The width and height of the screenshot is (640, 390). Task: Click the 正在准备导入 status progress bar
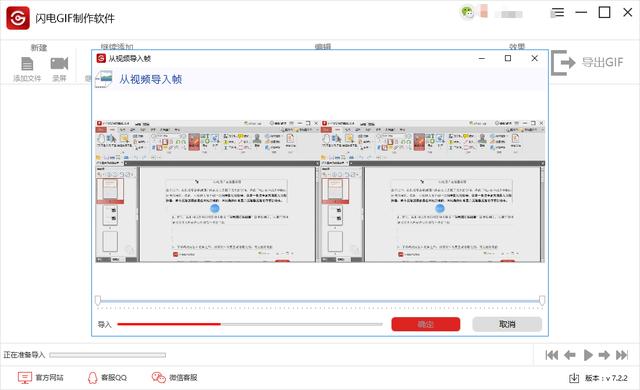108,355
